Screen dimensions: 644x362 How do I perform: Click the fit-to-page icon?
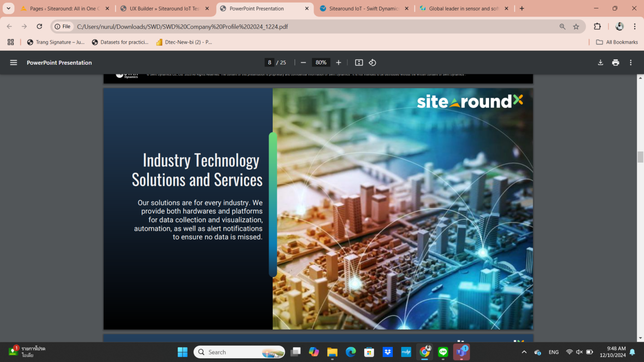[x=359, y=62]
